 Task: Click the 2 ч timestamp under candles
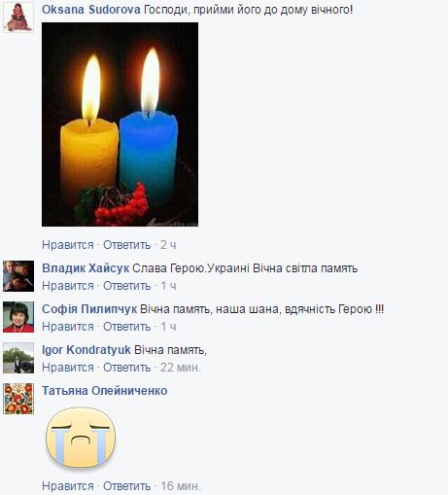click(168, 245)
